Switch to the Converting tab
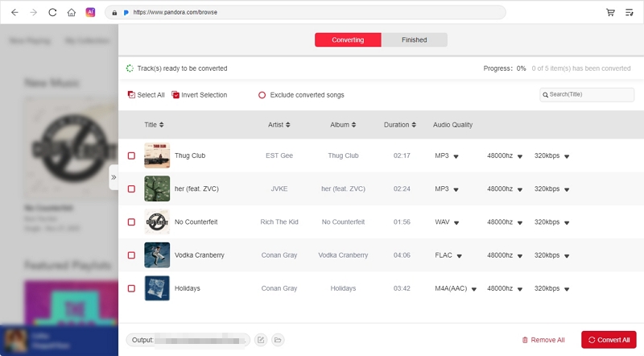Image resolution: width=644 pixels, height=356 pixels. pyautogui.click(x=348, y=40)
